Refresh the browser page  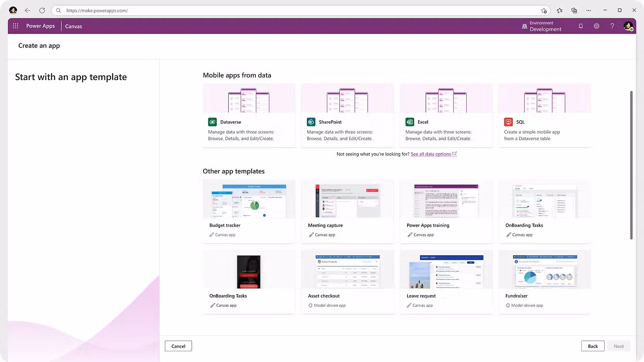(42, 10)
